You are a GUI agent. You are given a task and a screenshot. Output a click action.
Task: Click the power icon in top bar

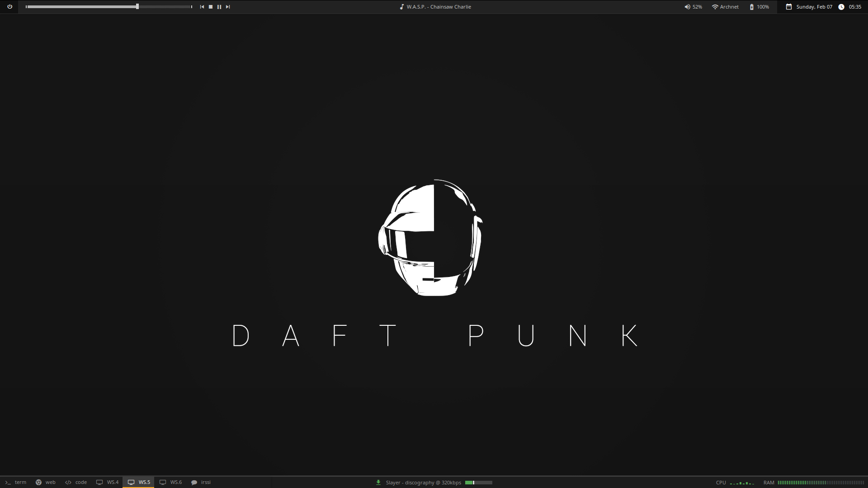(9, 7)
